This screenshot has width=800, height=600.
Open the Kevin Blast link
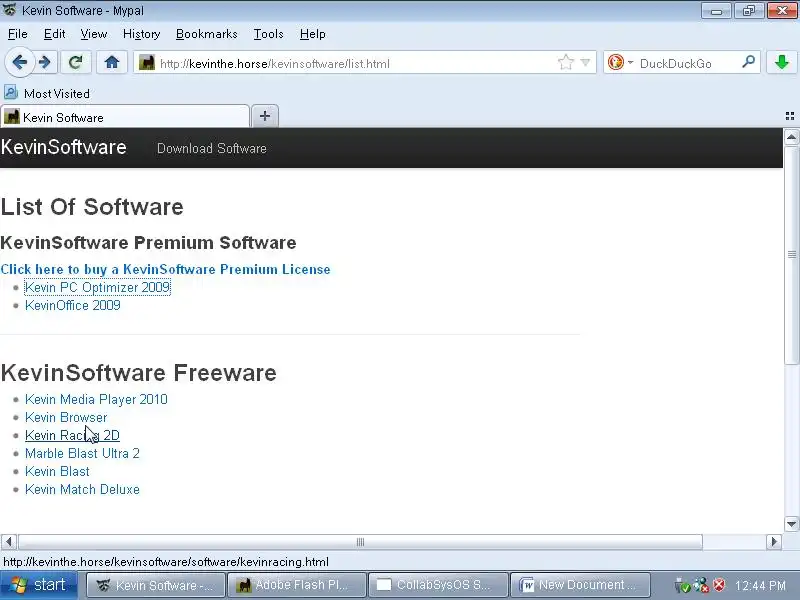[x=57, y=471]
